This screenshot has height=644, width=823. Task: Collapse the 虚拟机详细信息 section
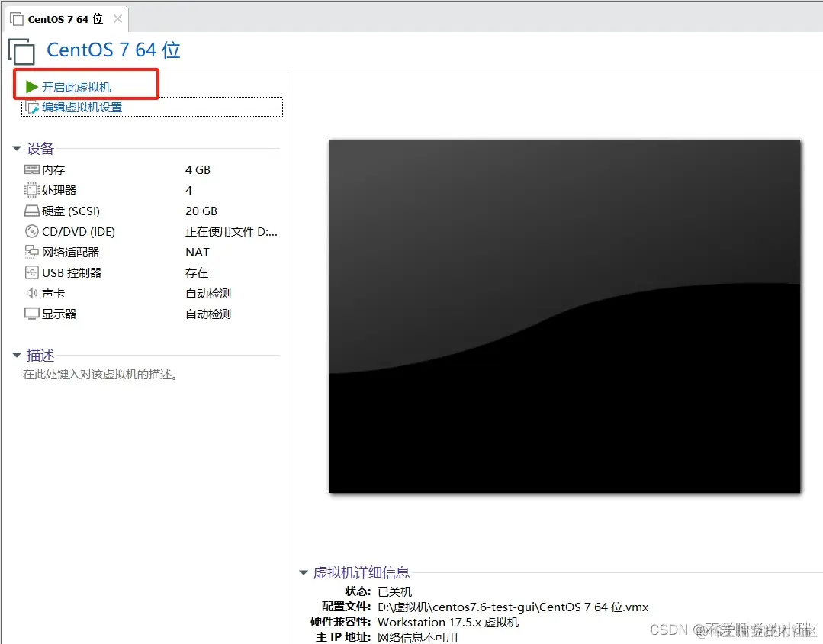click(304, 572)
